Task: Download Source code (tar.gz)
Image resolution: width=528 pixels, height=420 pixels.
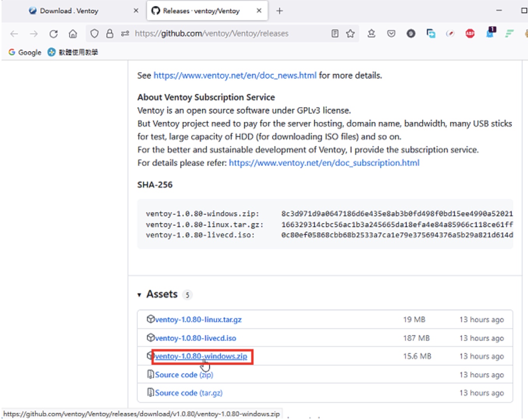Action: pyautogui.click(x=189, y=393)
